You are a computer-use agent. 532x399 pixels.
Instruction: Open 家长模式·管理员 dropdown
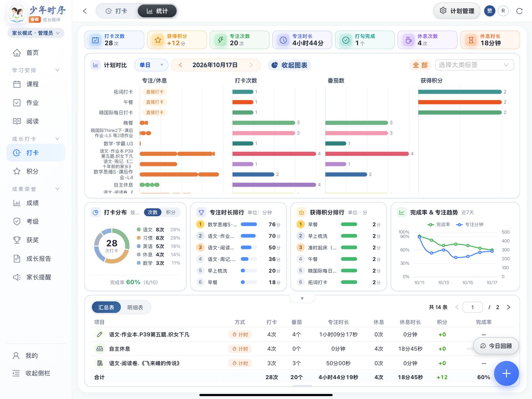pos(36,33)
